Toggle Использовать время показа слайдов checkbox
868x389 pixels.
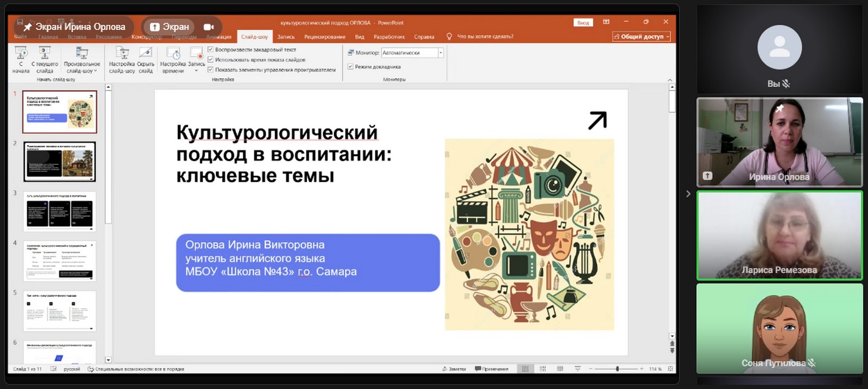(210, 60)
